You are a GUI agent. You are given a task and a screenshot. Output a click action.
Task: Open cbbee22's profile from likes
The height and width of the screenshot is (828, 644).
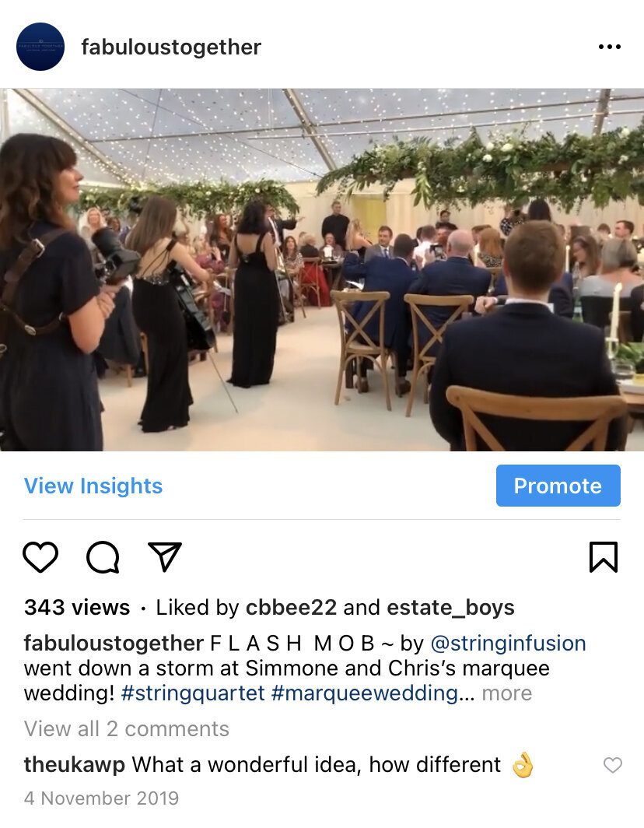click(x=292, y=608)
